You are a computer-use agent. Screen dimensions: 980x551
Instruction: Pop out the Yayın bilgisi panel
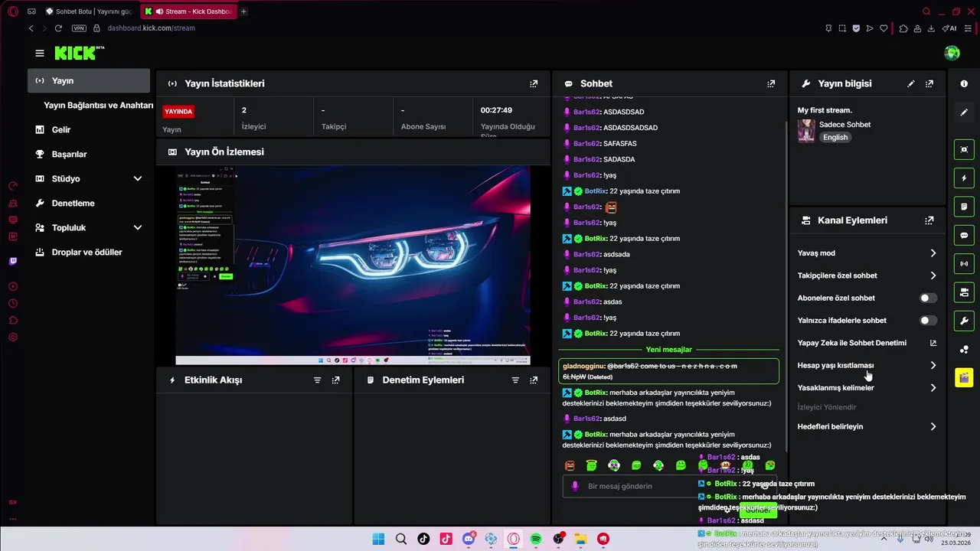coord(929,83)
